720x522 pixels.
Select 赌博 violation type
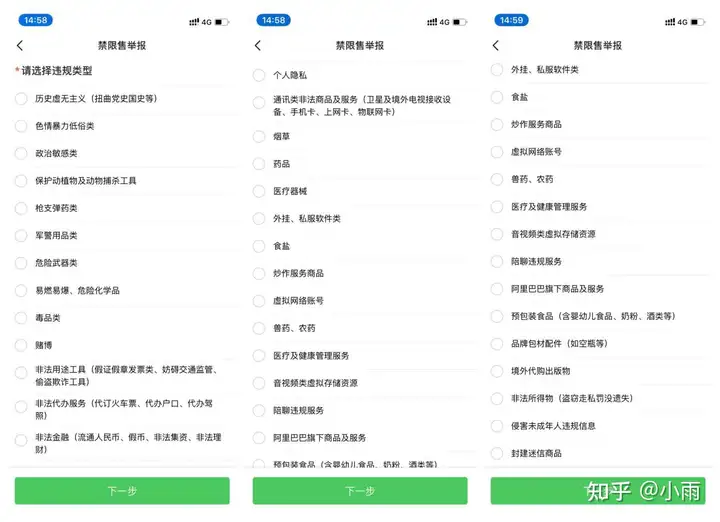tap(21, 345)
